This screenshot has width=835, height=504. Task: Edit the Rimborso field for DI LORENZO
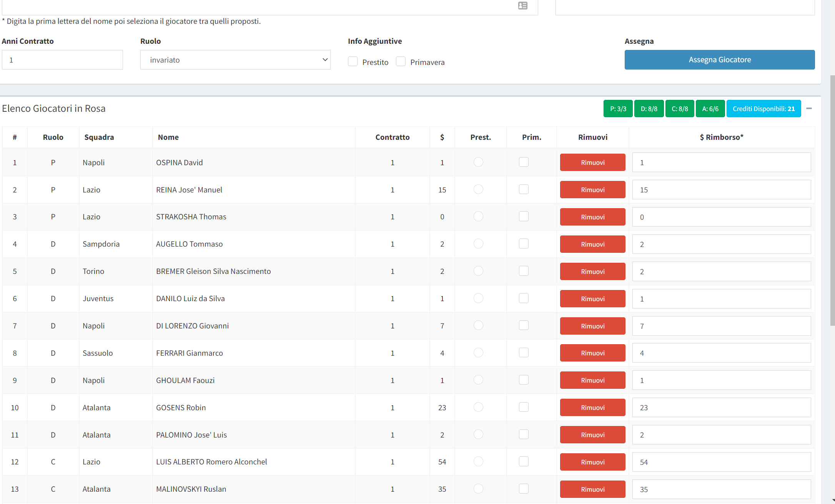tap(721, 326)
